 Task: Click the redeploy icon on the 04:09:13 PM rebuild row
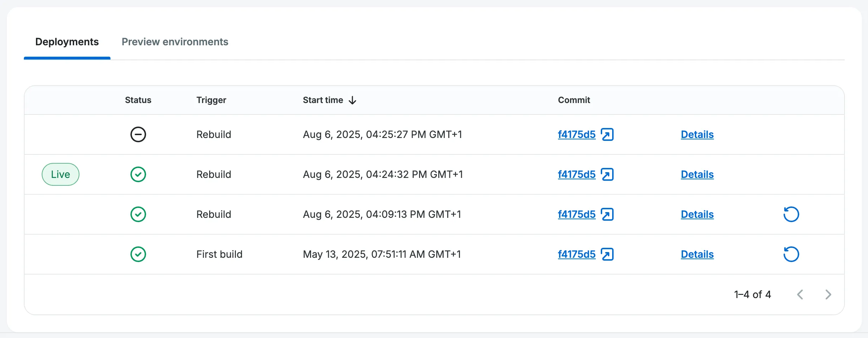pos(791,214)
